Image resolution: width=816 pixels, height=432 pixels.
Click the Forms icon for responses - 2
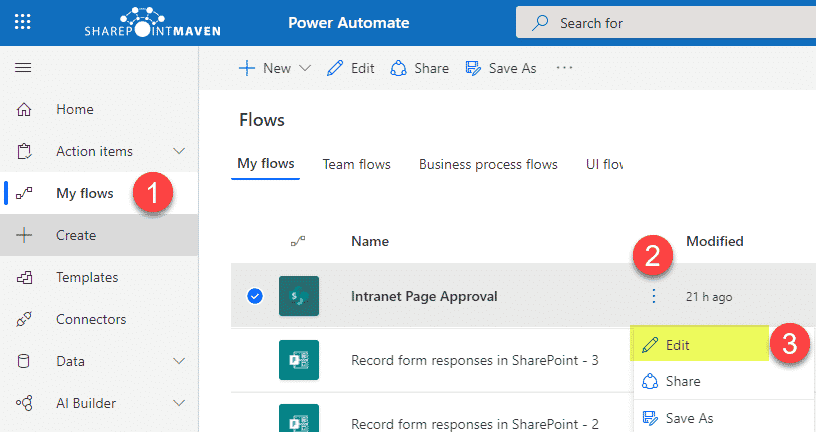point(299,418)
